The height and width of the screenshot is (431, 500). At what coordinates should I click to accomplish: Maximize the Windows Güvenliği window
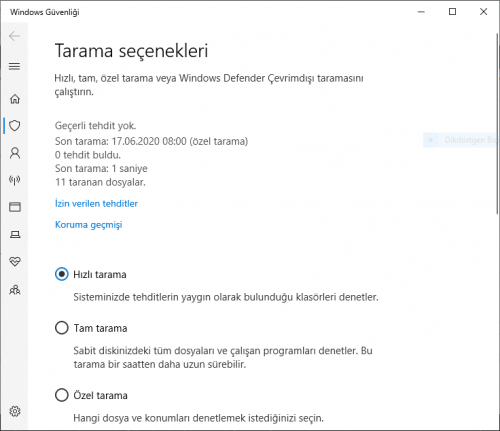(x=452, y=12)
